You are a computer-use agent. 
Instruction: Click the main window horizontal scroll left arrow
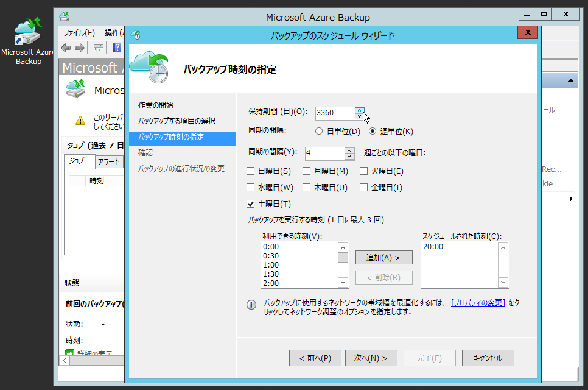click(64, 360)
